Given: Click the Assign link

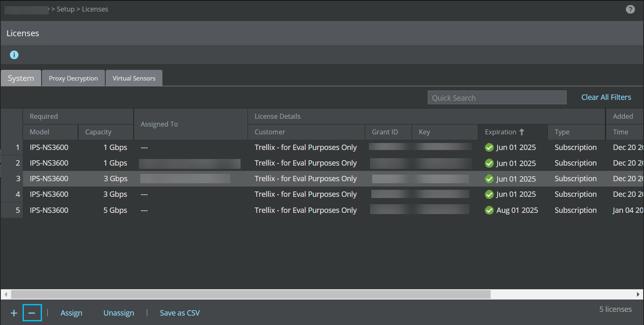Looking at the screenshot, I should [72, 313].
